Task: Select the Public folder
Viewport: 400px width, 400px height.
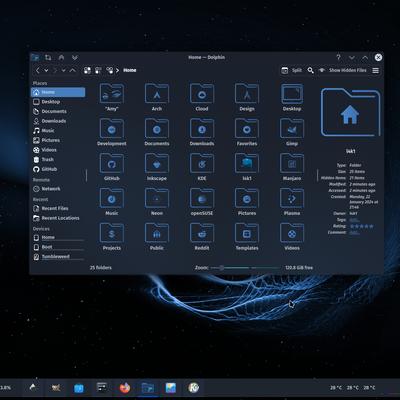Action: 157,236
